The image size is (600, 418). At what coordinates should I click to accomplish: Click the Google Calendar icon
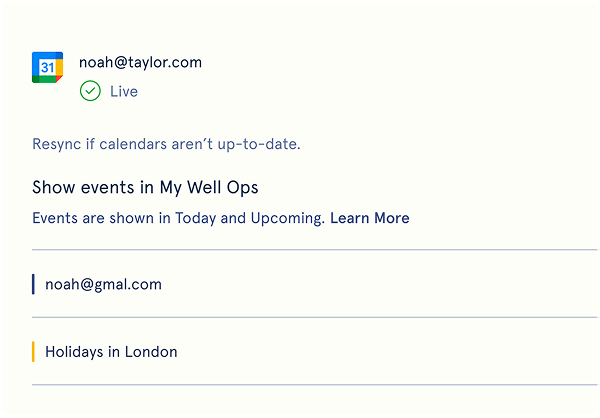pos(47,67)
